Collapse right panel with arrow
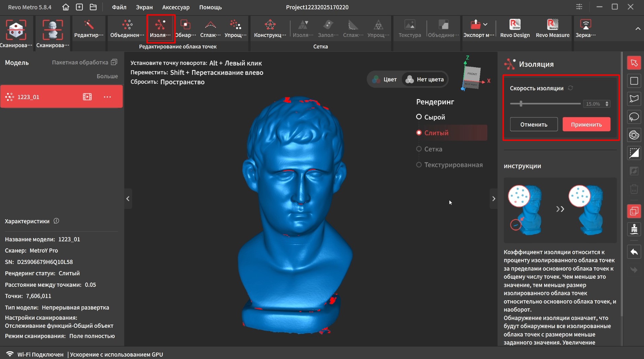Screen dimensions: 644x359 coord(493,198)
